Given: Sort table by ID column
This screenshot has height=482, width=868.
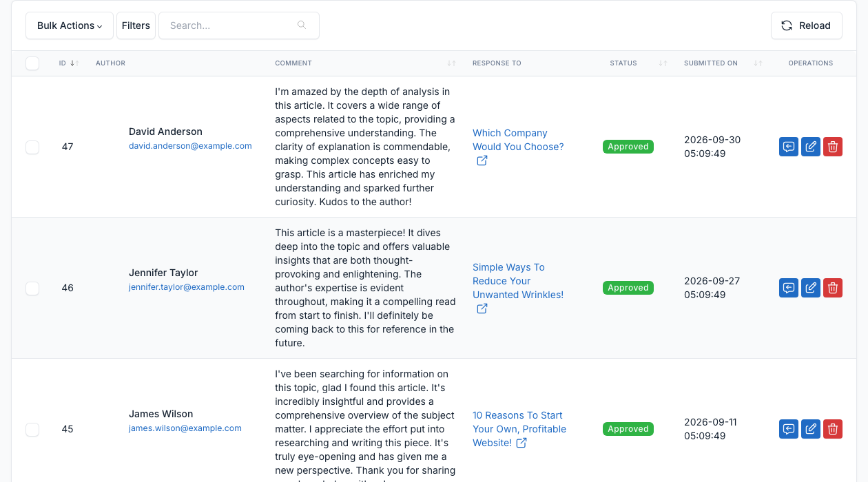Looking at the screenshot, I should (x=68, y=63).
